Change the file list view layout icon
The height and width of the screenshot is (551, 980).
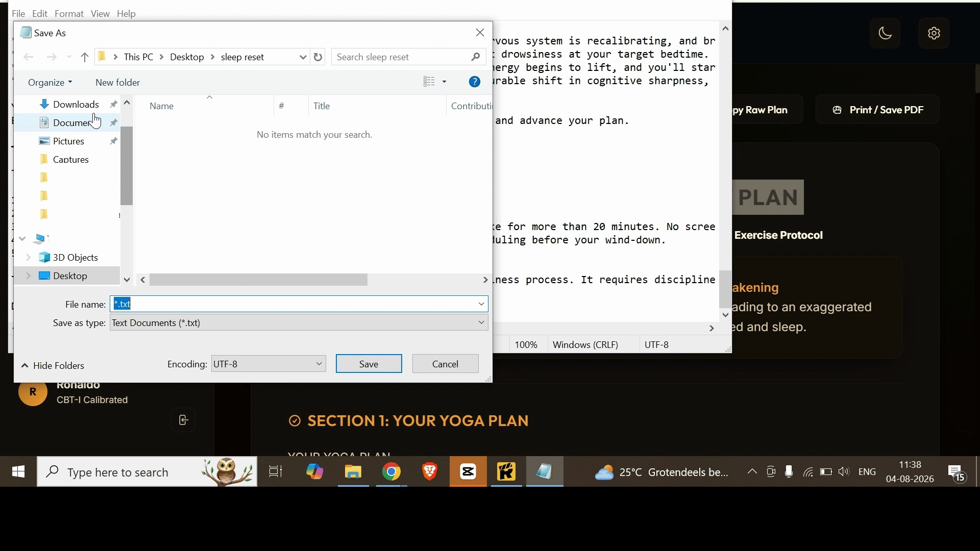pyautogui.click(x=429, y=82)
